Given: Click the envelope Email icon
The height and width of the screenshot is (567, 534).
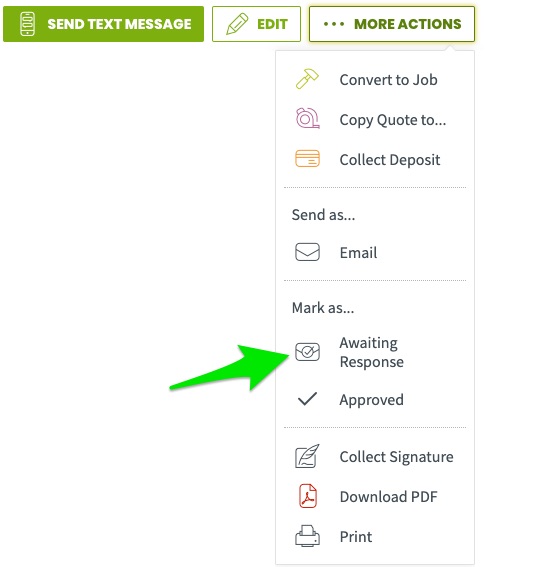Looking at the screenshot, I should coord(307,252).
